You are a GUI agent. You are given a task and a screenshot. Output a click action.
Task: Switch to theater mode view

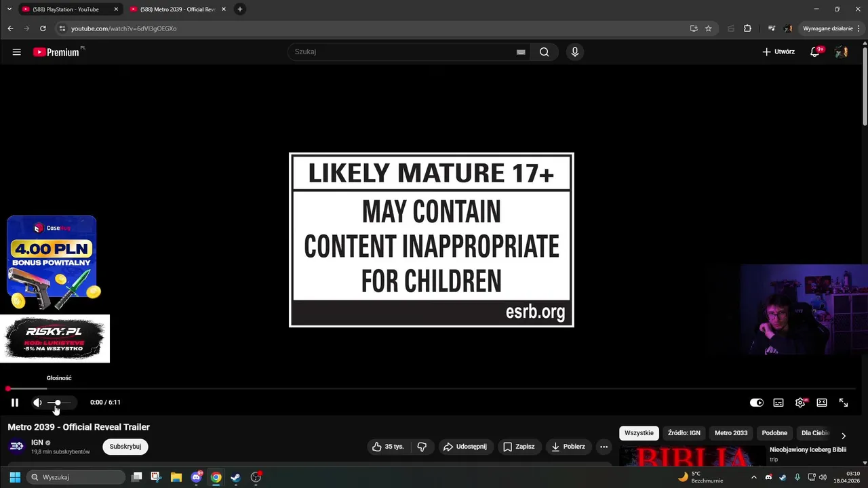click(x=822, y=403)
